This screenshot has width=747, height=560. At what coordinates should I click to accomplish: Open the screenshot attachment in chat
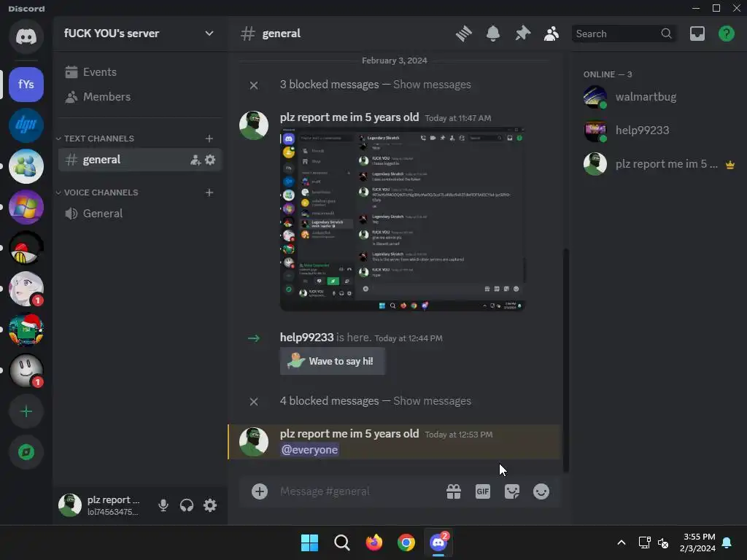(x=402, y=219)
